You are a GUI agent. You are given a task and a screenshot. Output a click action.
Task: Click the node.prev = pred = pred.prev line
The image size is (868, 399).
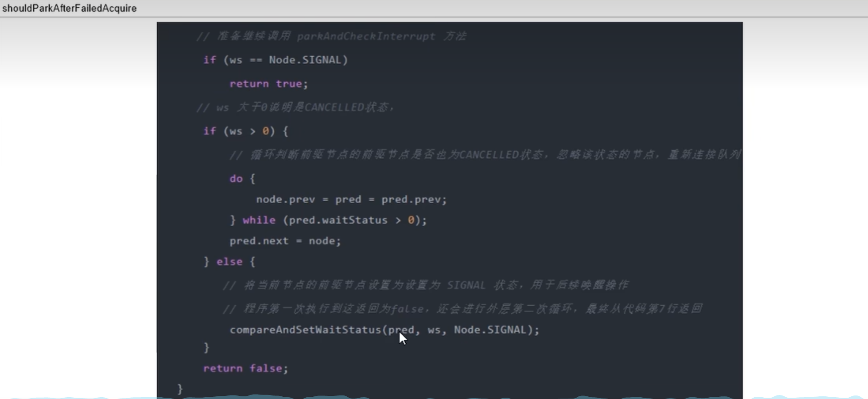(x=351, y=199)
